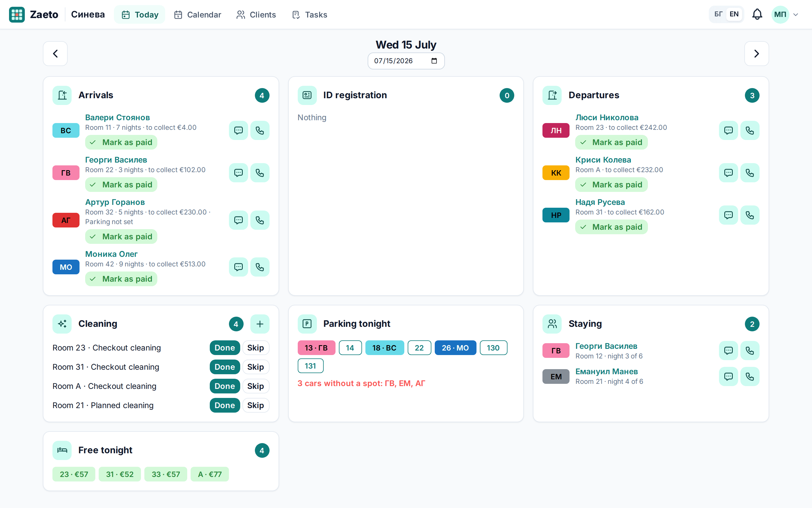Viewport: 812px width, 508px height.
Task: Skip Room A checkout cleaning
Action: click(256, 386)
